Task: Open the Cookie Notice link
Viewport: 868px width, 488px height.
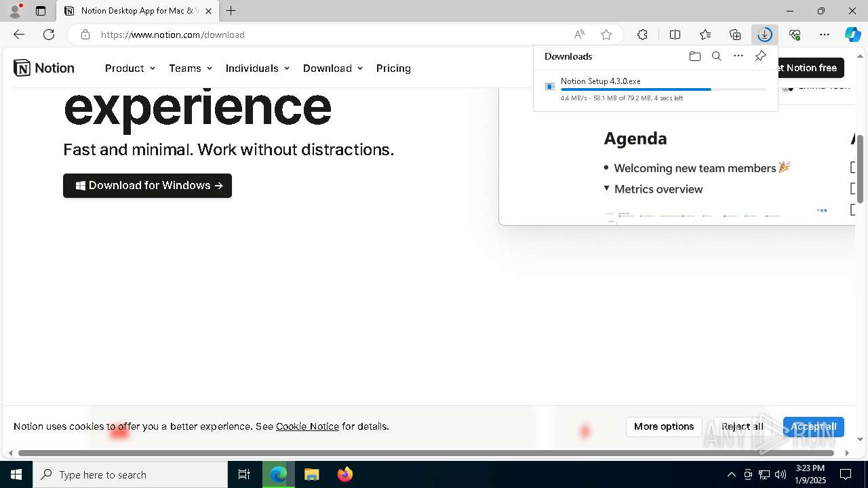Action: (307, 426)
